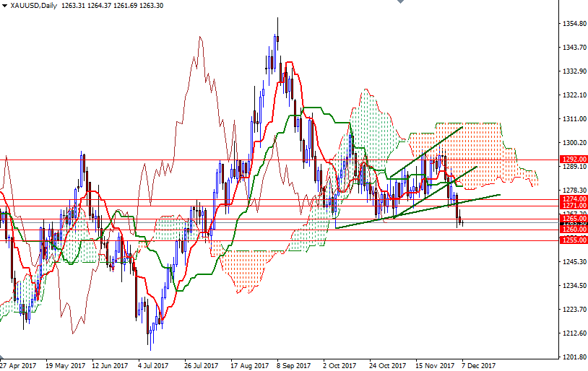The height and width of the screenshot is (371, 588).
Task: Click the triangle arrow beside XAUUSD,Daily title
Action: [4, 6]
